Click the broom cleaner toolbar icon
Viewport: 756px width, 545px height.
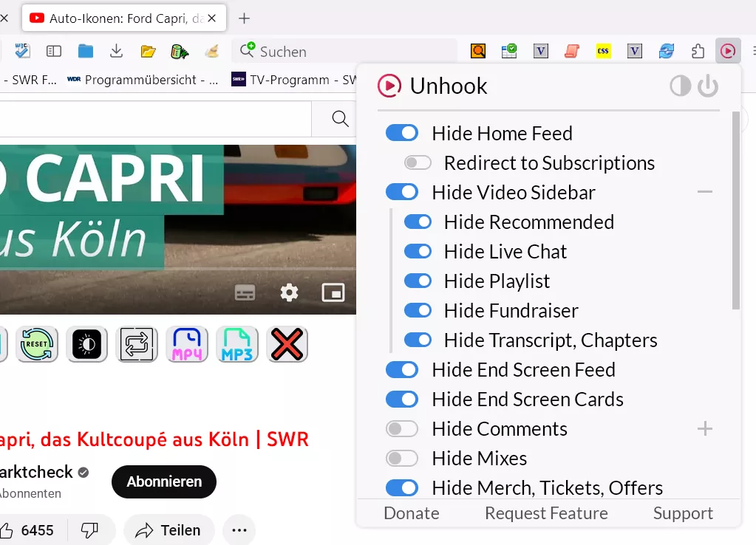coord(211,51)
